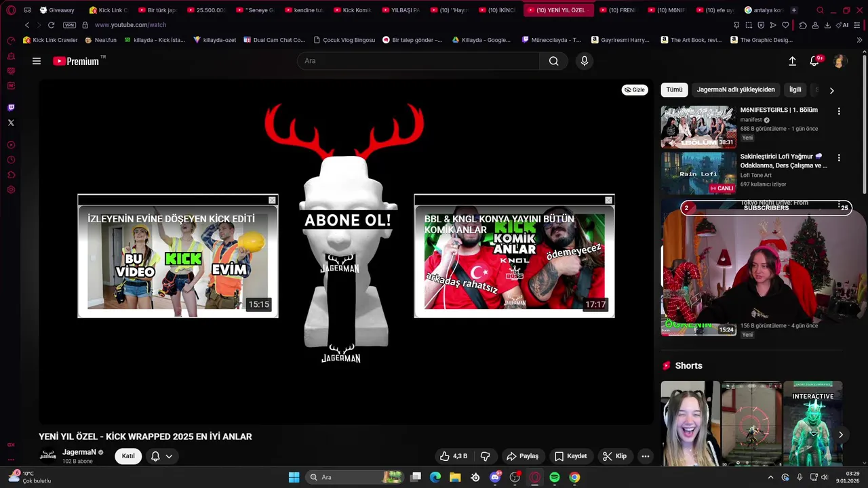This screenshot has height=488, width=868.
Task: Open sidebar settings gear icon
Action: [11, 190]
